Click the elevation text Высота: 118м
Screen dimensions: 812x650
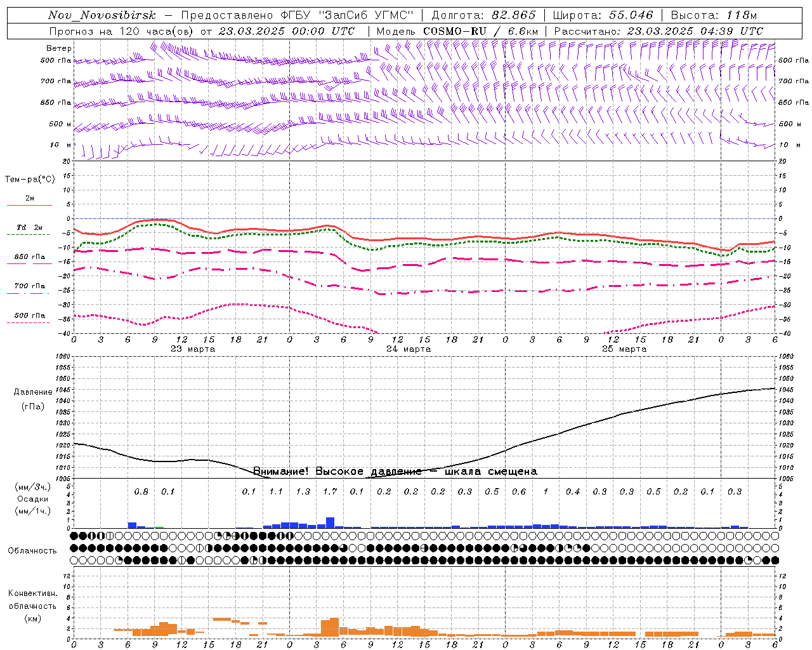tap(714, 15)
